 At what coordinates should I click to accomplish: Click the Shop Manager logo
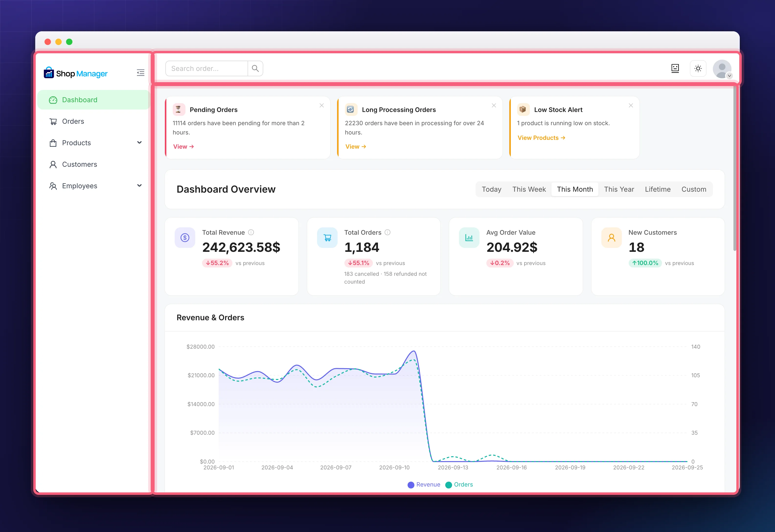coord(76,73)
